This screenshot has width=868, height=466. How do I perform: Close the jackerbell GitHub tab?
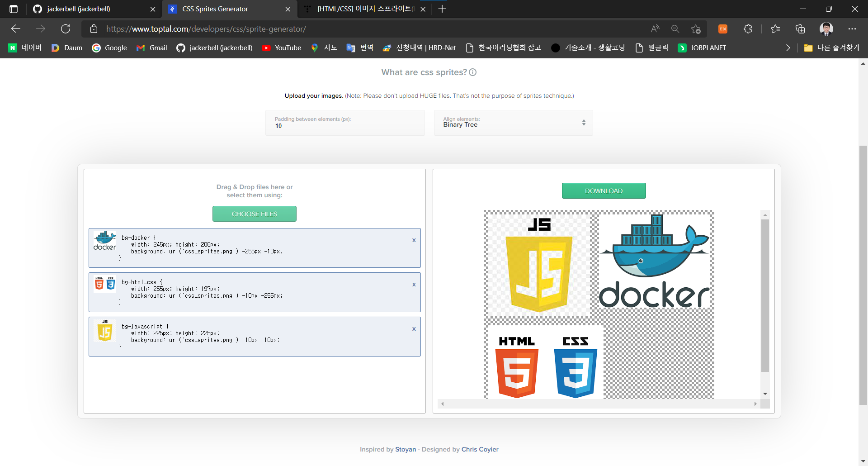[153, 9]
